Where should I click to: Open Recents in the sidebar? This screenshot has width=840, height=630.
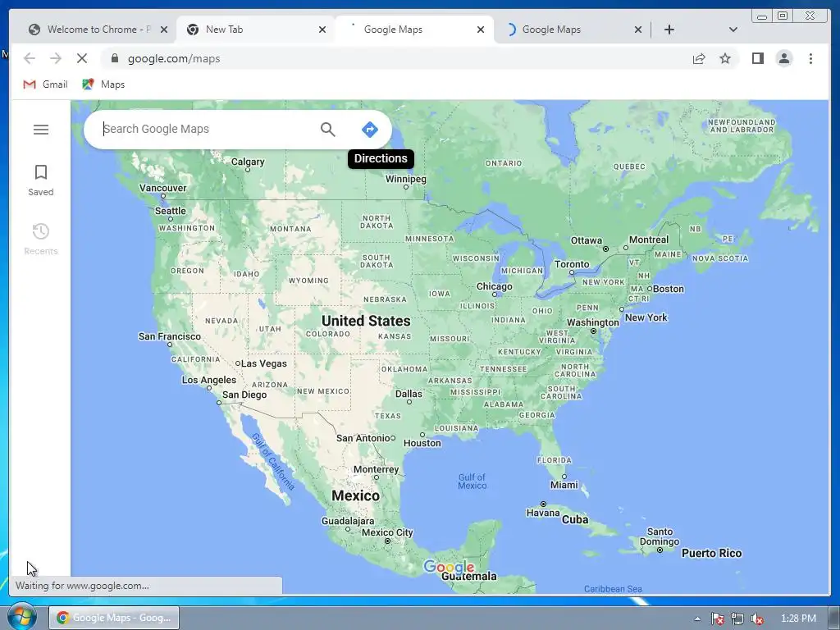(41, 239)
